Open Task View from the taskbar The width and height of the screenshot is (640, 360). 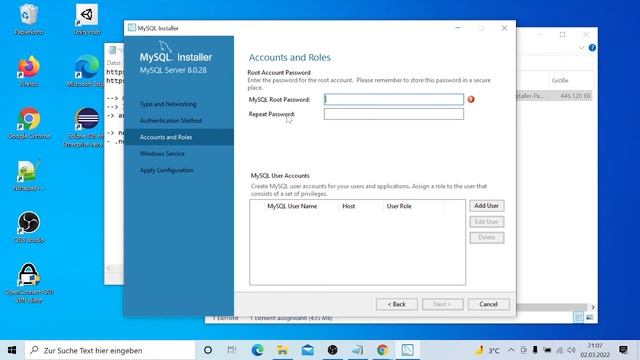(232, 350)
